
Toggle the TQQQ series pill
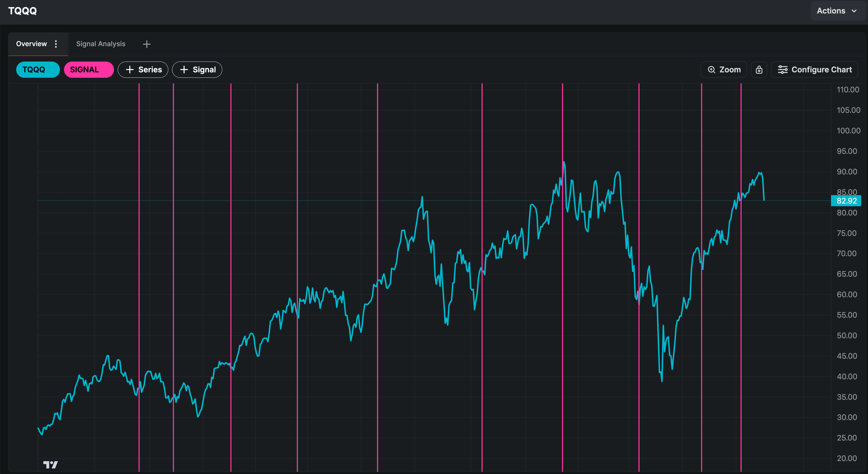pos(38,70)
